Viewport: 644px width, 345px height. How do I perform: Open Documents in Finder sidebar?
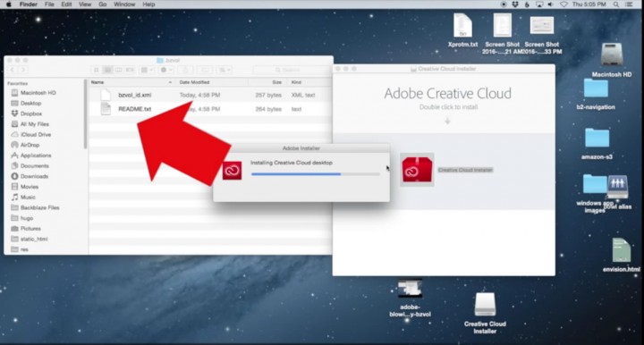pos(35,165)
